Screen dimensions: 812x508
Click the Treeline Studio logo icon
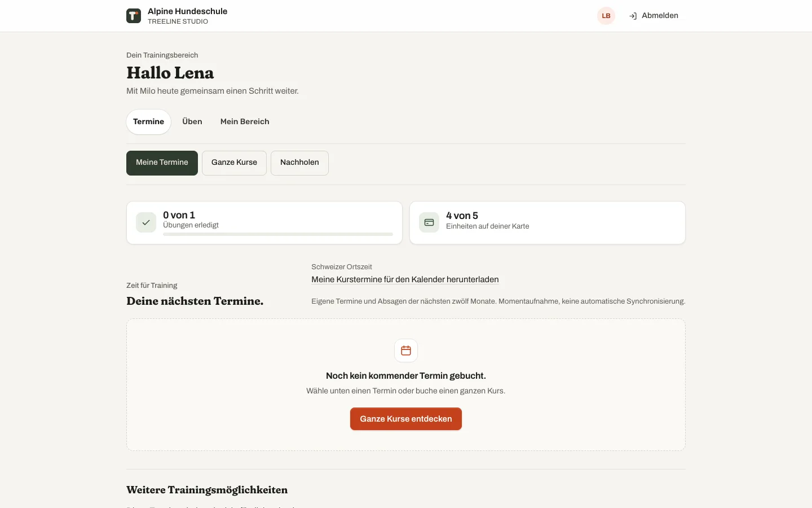pyautogui.click(x=134, y=16)
